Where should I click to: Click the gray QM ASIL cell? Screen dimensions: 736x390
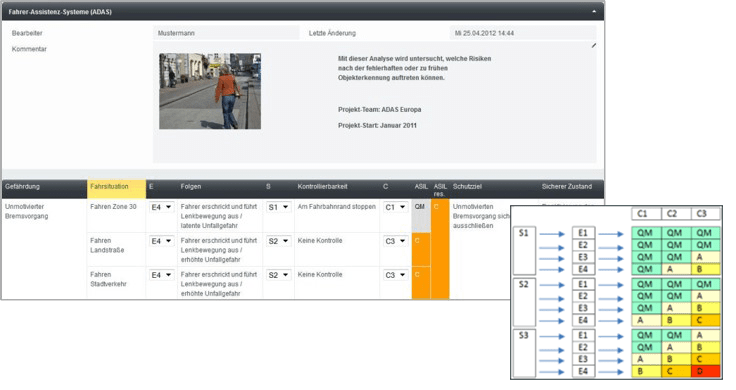pyautogui.click(x=421, y=216)
